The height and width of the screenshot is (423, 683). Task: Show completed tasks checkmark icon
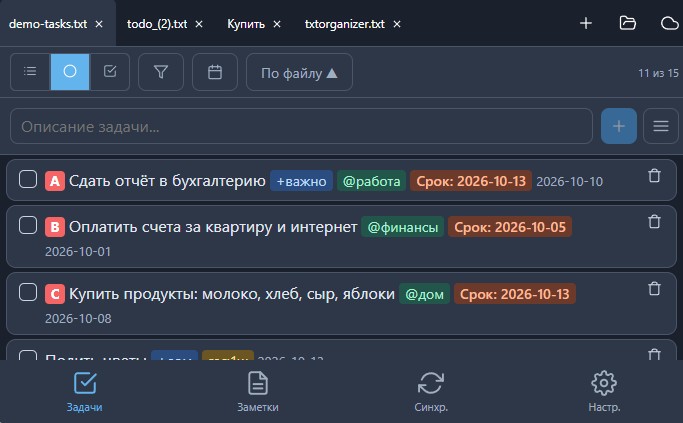coord(110,72)
